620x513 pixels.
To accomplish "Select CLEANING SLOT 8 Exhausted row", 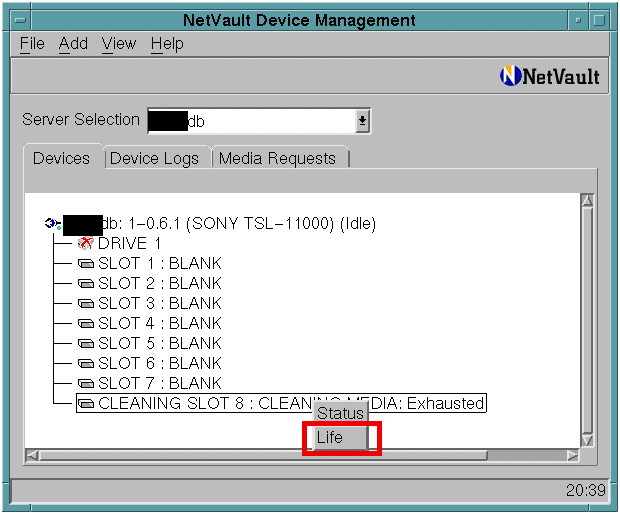I will pyautogui.click(x=281, y=403).
